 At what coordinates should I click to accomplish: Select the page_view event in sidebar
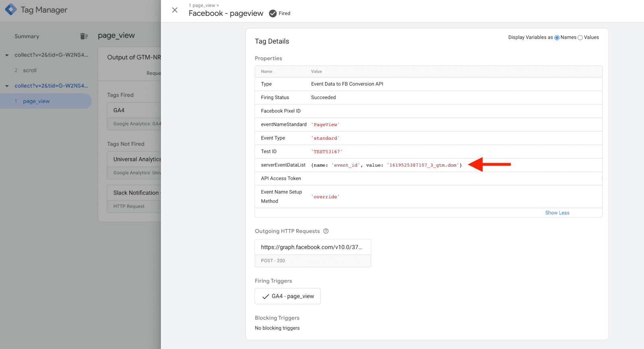pyautogui.click(x=46, y=101)
